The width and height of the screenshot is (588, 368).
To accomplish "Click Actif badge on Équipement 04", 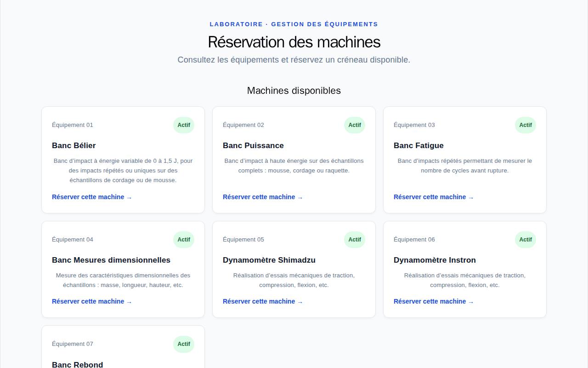I will point(184,240).
